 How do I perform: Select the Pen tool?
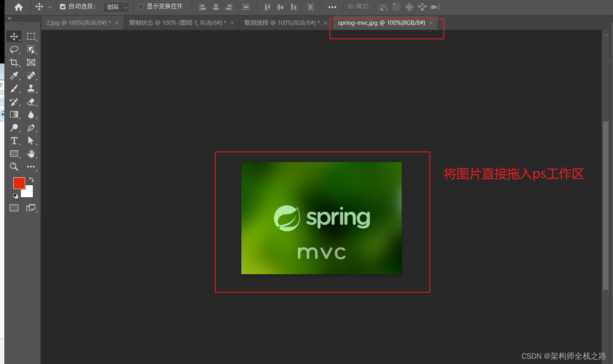[x=31, y=128]
